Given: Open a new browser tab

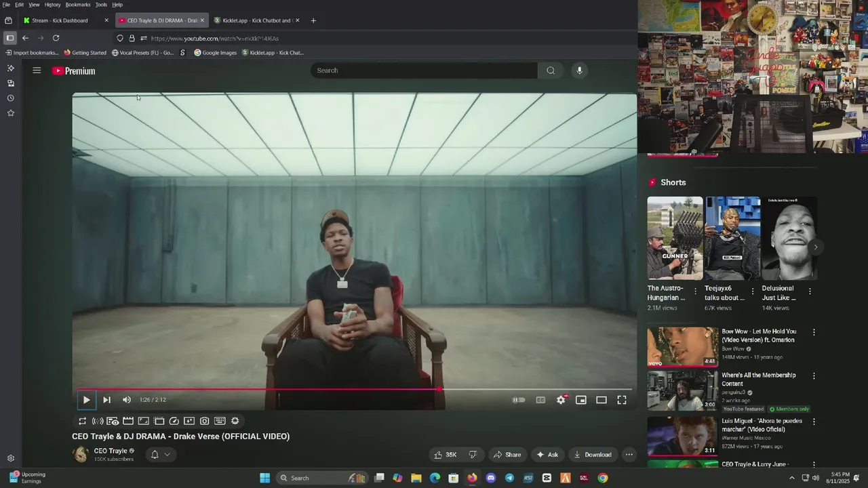Looking at the screenshot, I should (x=313, y=20).
